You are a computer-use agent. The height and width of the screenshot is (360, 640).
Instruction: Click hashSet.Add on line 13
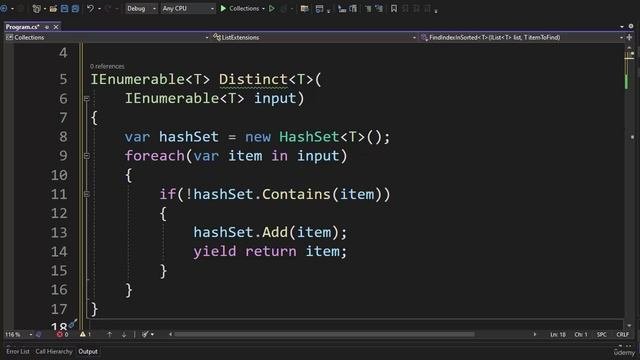pos(240,232)
